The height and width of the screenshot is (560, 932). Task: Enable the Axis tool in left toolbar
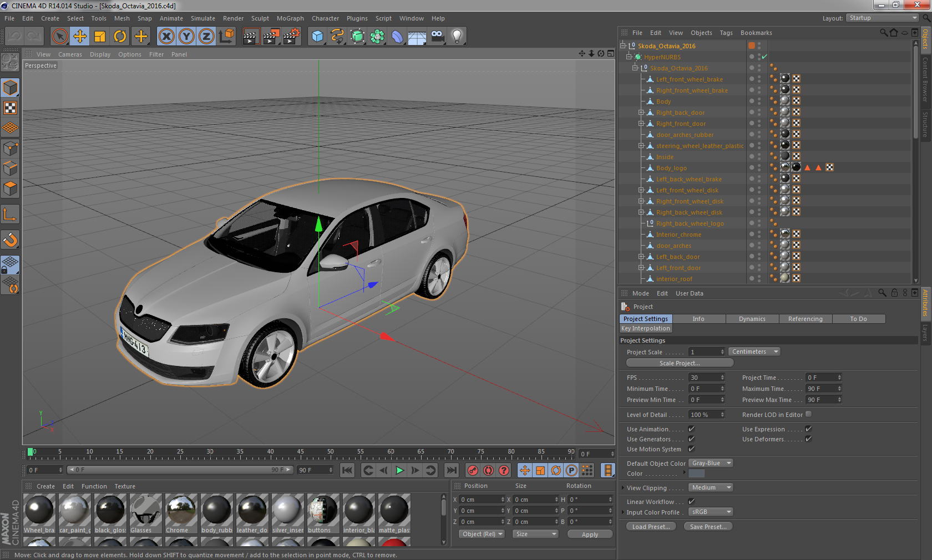[10, 214]
